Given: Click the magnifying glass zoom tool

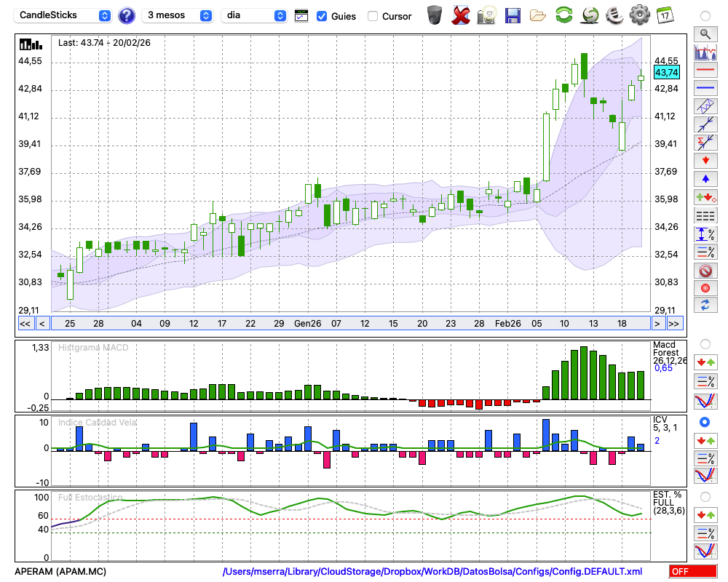Looking at the screenshot, I should point(705,33).
